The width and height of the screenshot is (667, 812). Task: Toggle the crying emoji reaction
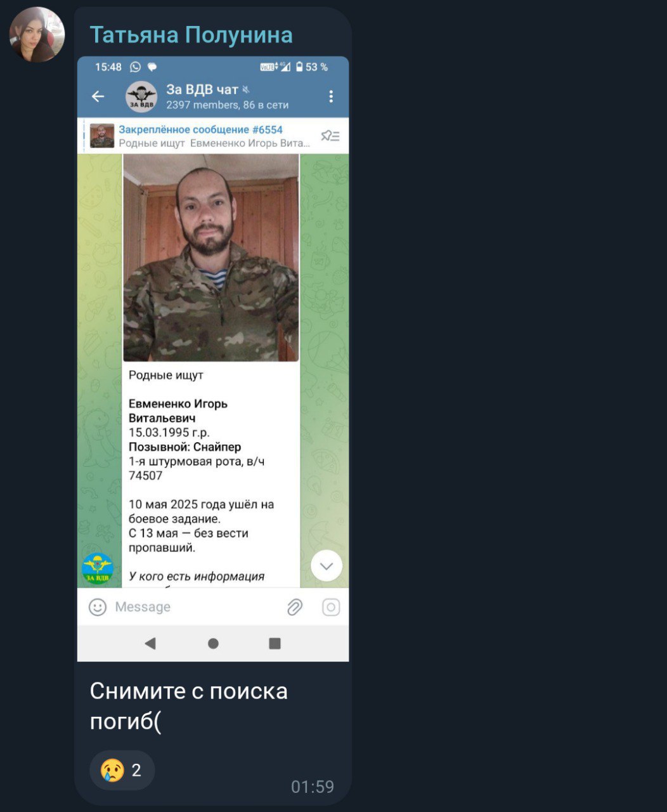pyautogui.click(x=122, y=770)
